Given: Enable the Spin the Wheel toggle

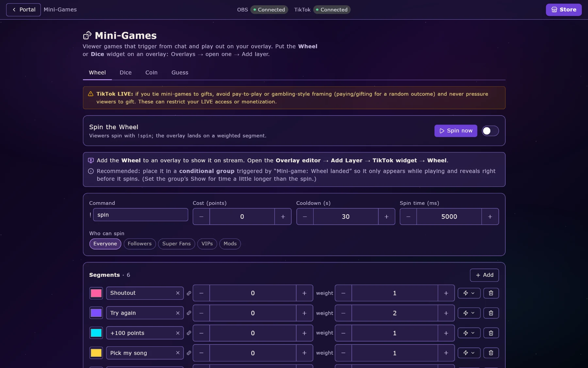Looking at the screenshot, I should (490, 131).
